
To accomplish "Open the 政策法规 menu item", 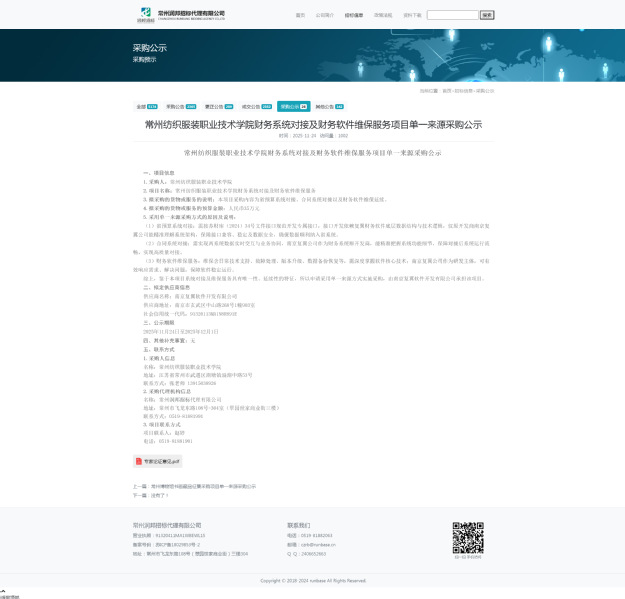I will (383, 16).
